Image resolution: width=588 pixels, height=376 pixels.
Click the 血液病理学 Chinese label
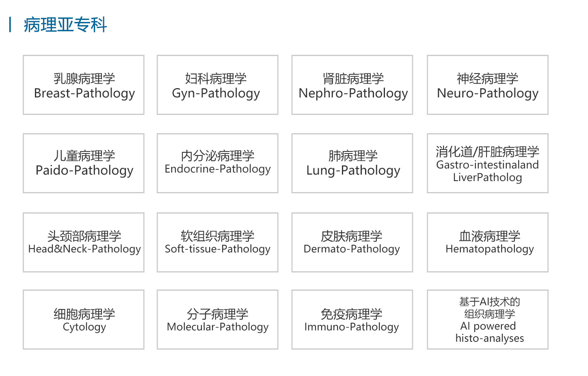point(490,236)
